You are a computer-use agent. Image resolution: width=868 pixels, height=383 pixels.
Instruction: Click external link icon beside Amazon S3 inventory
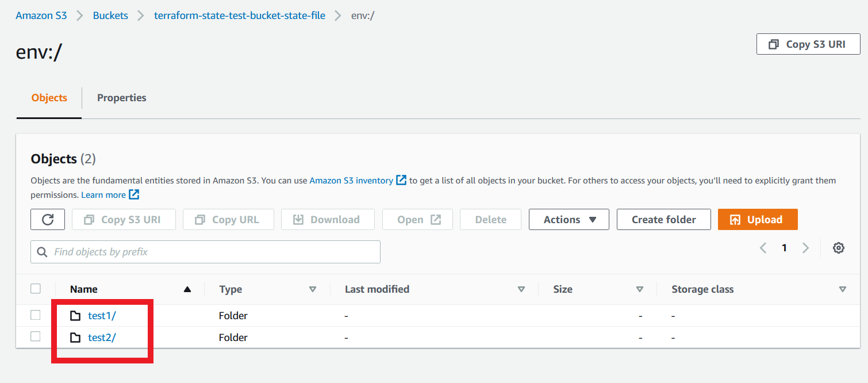pyautogui.click(x=401, y=180)
